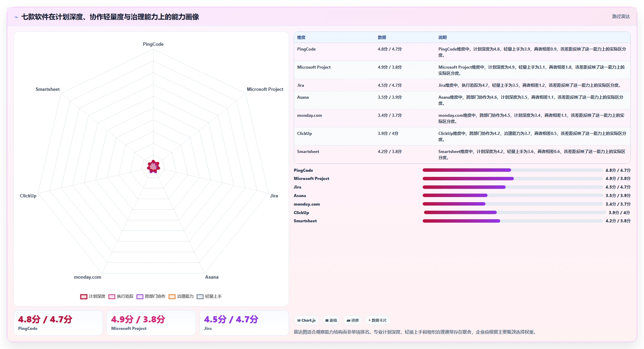
Task: Open the Microsoft Project 4.9分 / 3.8分 card
Action: [151, 323]
